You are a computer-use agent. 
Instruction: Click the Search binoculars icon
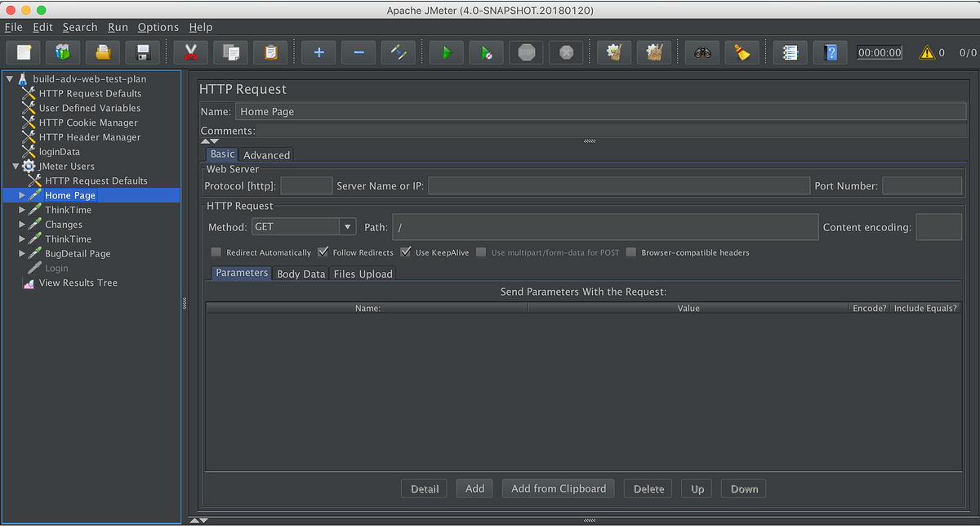pyautogui.click(x=702, y=53)
